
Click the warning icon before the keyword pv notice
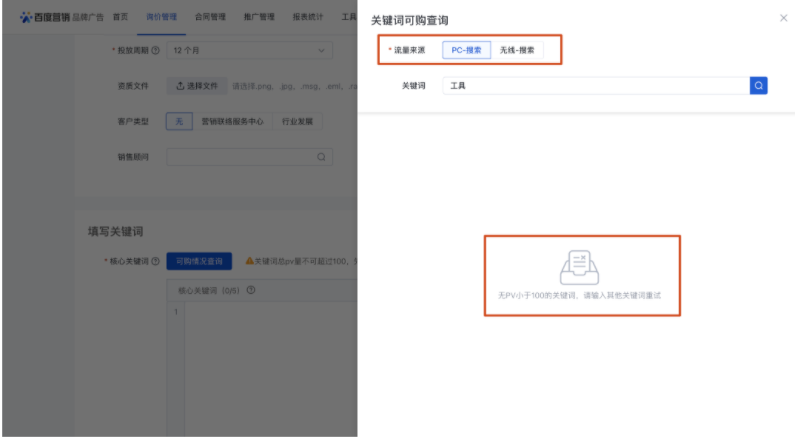(x=249, y=261)
